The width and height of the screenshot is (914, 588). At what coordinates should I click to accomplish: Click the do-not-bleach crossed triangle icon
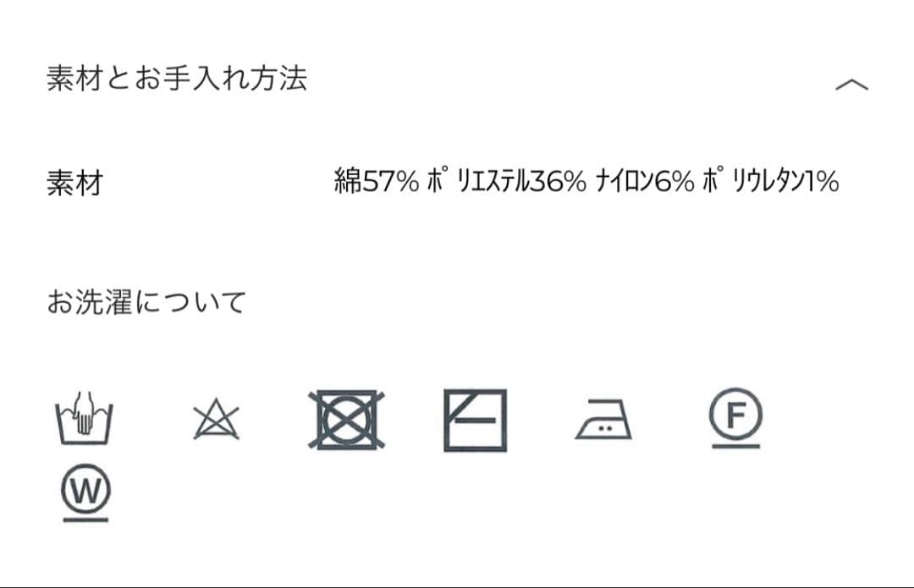(217, 419)
